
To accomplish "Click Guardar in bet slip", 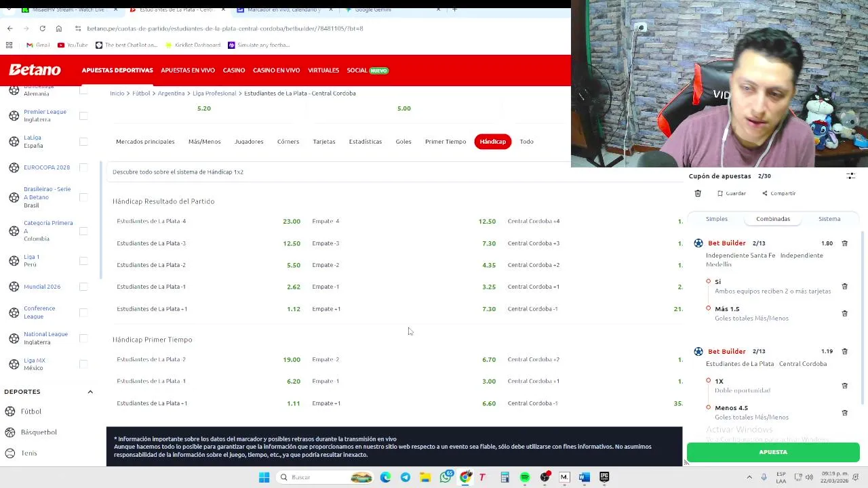I will click(x=732, y=193).
